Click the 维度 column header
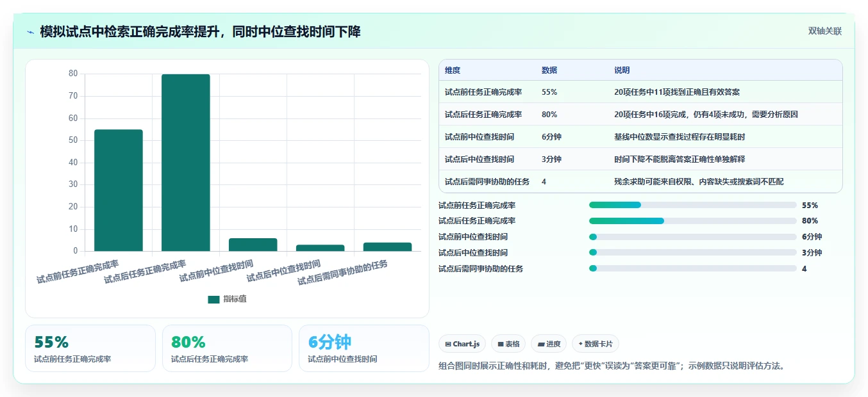The image size is (868, 397). 453,70
